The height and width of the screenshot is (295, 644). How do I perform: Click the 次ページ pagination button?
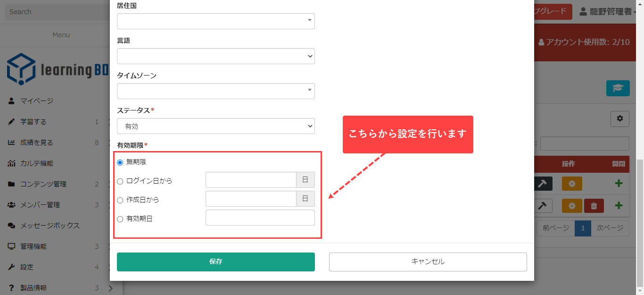pos(610,228)
